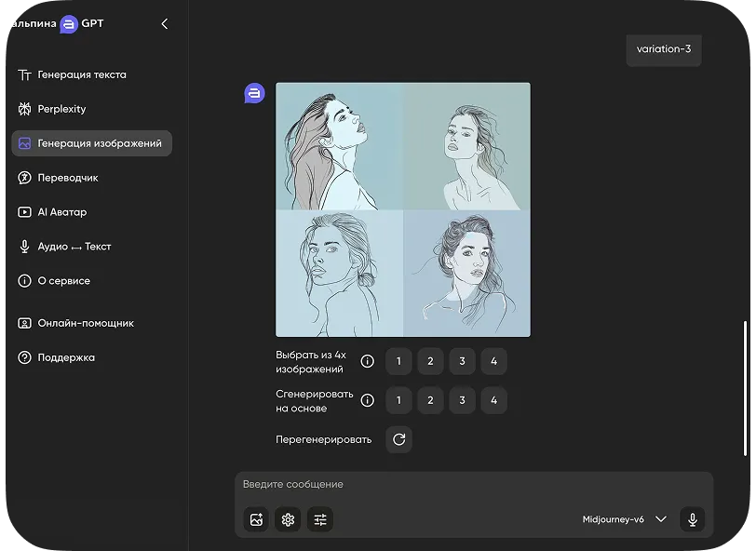Open the gear settings icon below input
The image size is (756, 551).
click(x=288, y=519)
